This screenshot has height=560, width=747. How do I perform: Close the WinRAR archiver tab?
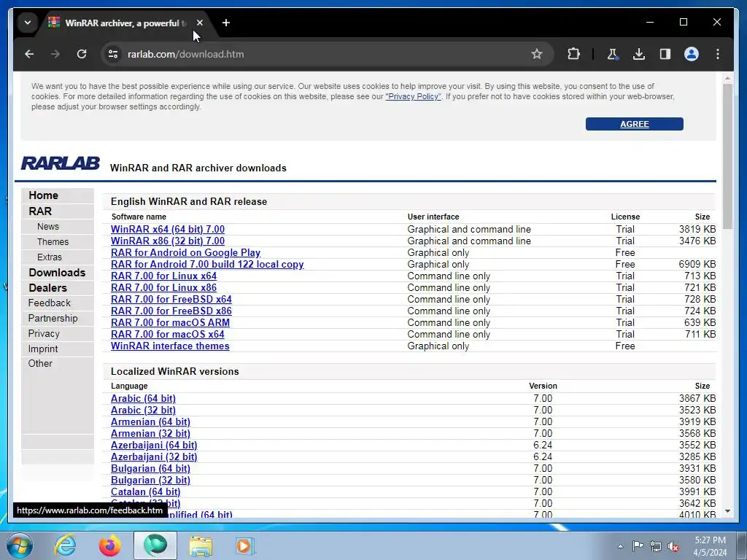[x=200, y=23]
